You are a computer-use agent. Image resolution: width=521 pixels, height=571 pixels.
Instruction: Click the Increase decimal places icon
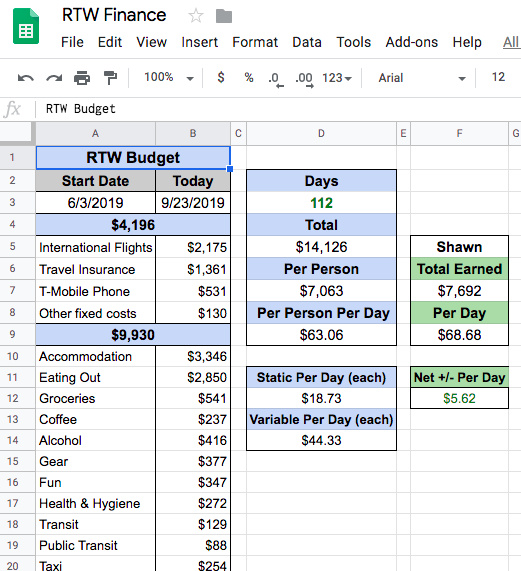pyautogui.click(x=304, y=79)
